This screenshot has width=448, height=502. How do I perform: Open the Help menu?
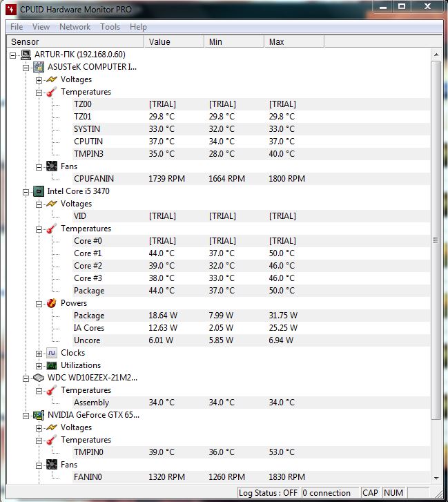point(138,27)
